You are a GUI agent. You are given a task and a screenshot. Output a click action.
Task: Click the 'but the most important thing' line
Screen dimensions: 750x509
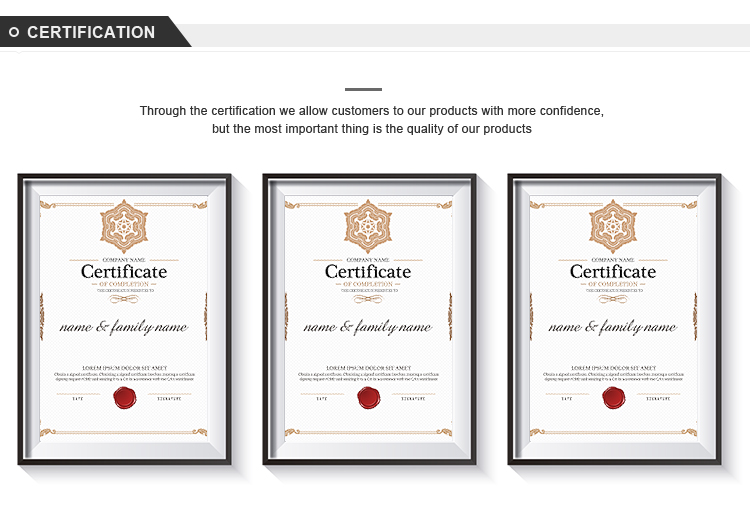tap(372, 129)
